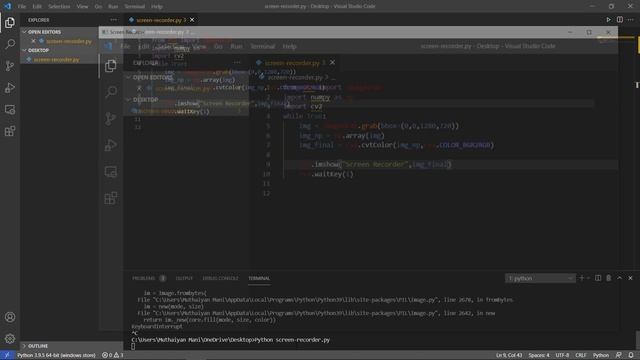This screenshot has height=360, width=640.
Task: Open Help menu in outer VS Code
Action: click(x=157, y=7)
